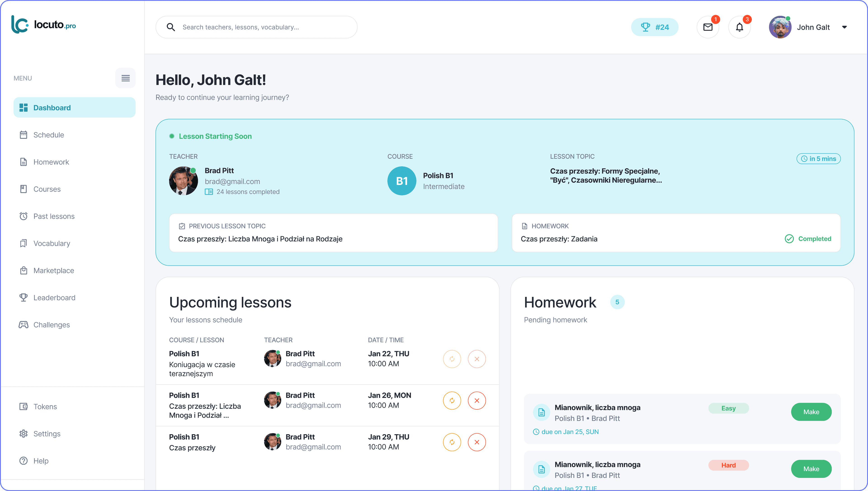Click document icon of Hard homework item
This screenshot has height=491, width=868.
(x=541, y=469)
